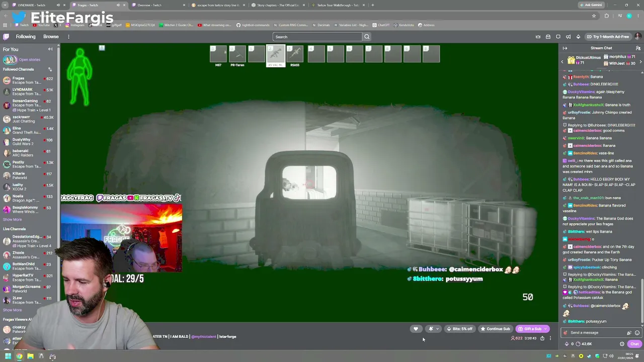Open the Instagram bookmark
The image size is (644, 362).
pyautogui.click(x=74, y=25)
